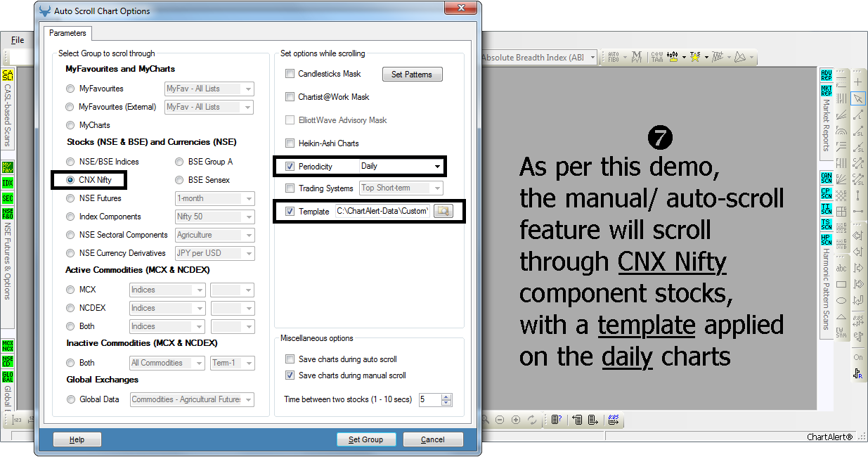Click the Auto FIBO toolbar icon

(613, 57)
